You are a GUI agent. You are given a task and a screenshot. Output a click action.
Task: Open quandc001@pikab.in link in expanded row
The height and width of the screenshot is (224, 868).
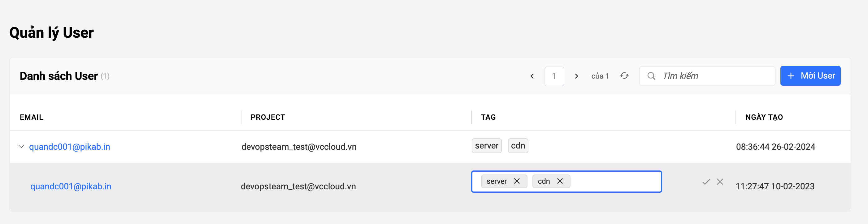coord(71,186)
